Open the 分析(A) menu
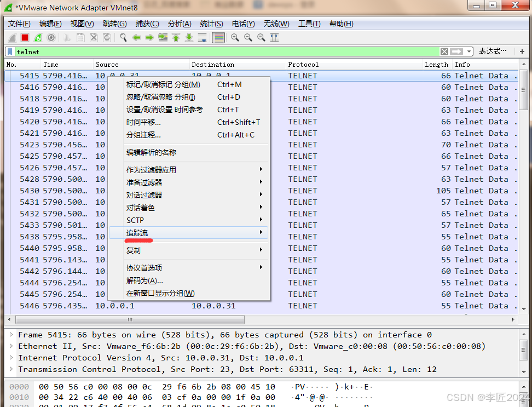 click(180, 24)
